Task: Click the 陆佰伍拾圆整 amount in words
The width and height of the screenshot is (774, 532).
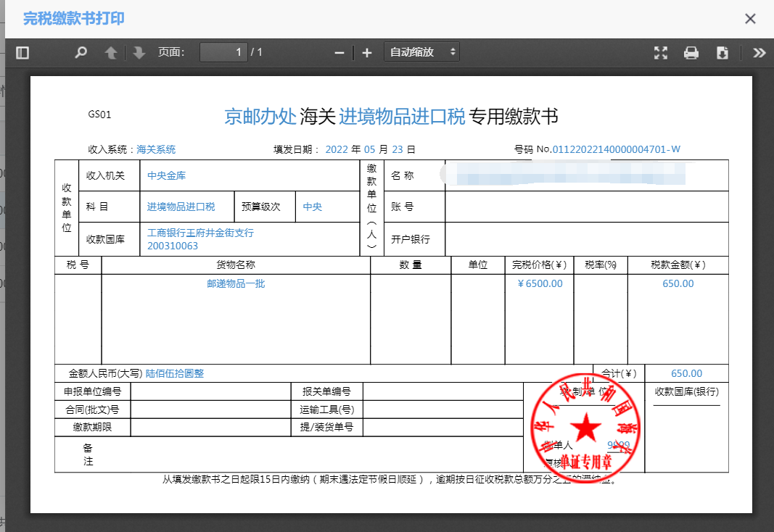Action: pos(175,373)
